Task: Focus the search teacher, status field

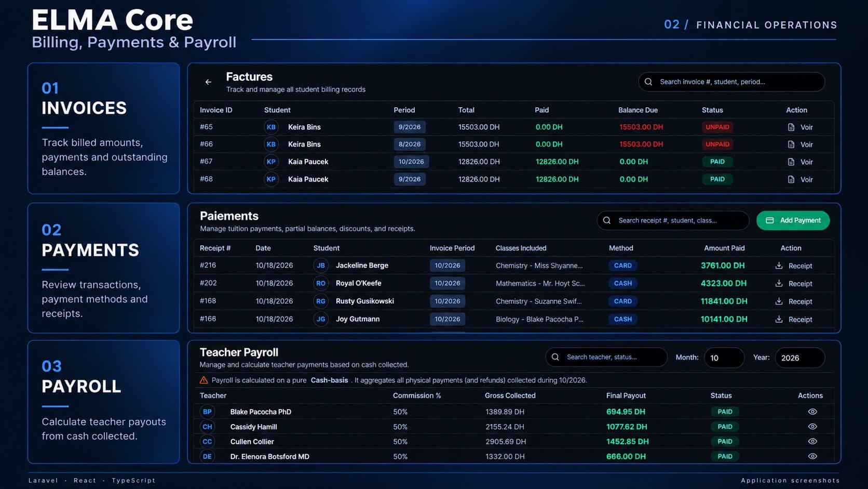Action: (x=606, y=357)
